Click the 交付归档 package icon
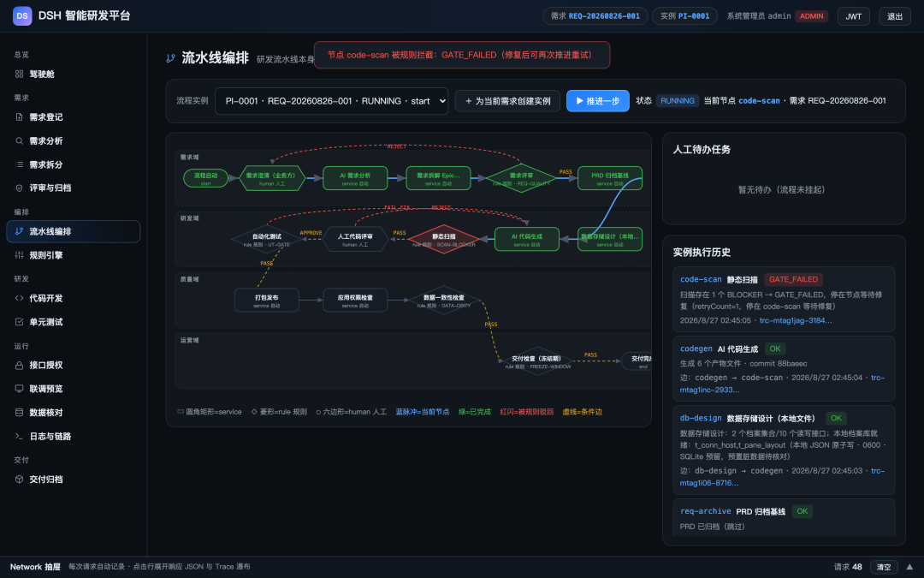 point(20,480)
